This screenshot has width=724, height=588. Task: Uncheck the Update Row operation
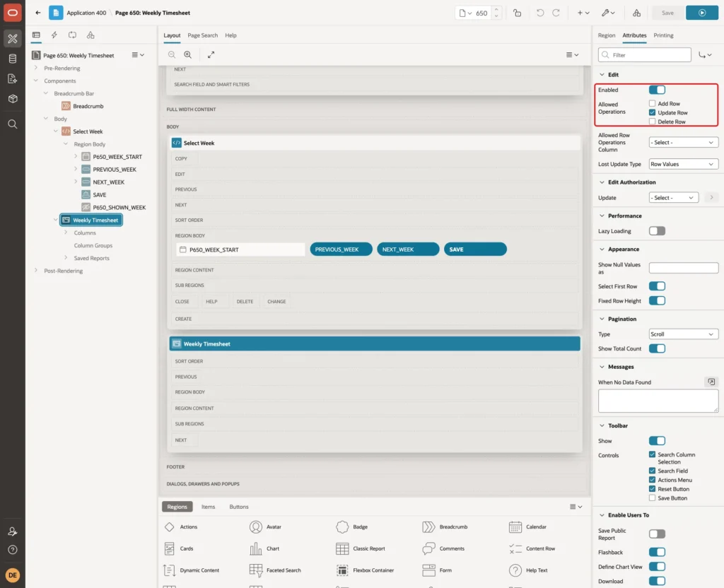[x=652, y=112]
